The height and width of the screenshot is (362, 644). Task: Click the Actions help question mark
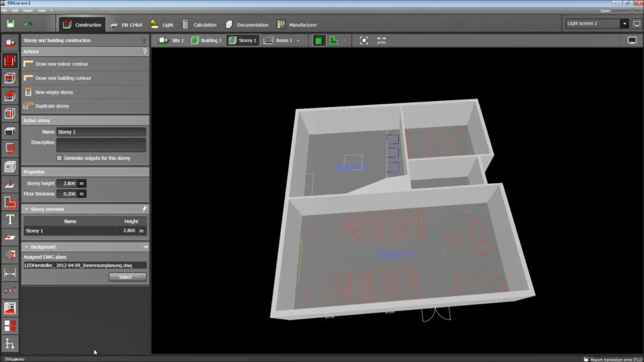coord(145,52)
